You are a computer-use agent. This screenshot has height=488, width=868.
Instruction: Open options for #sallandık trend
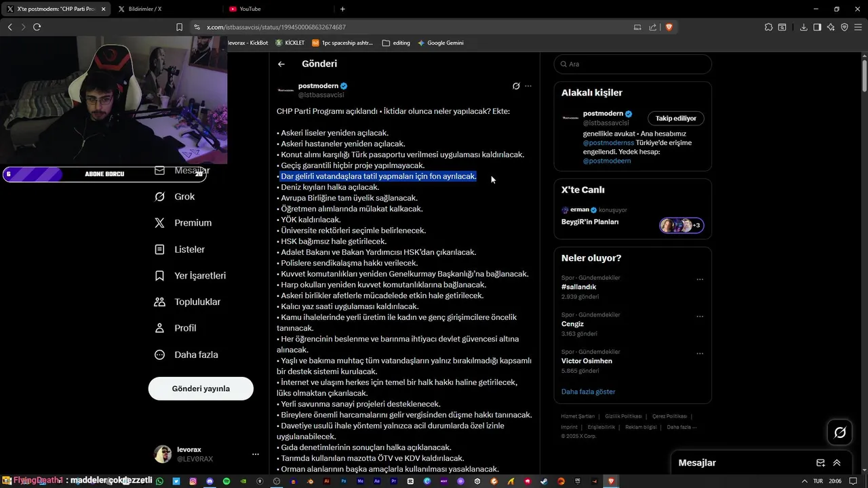coord(700,279)
